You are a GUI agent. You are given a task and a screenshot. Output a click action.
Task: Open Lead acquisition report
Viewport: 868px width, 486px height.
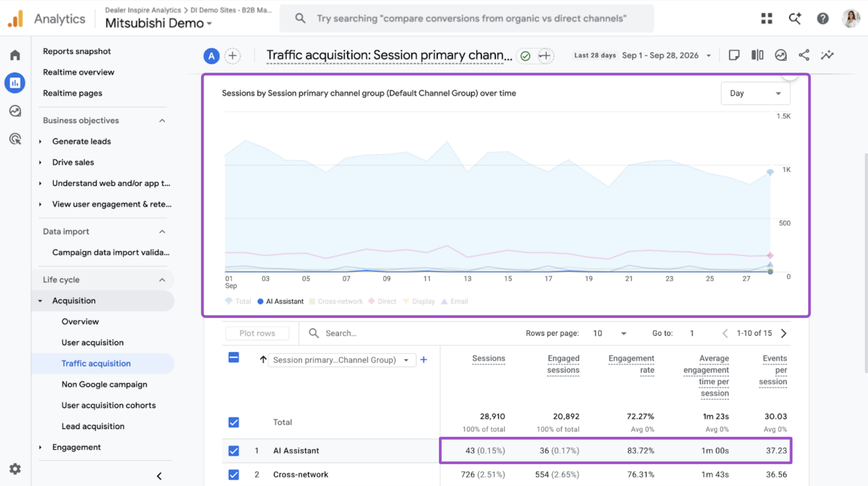[x=93, y=426]
